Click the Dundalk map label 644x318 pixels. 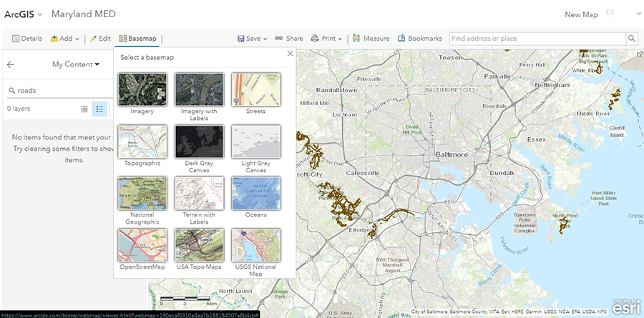(502, 173)
